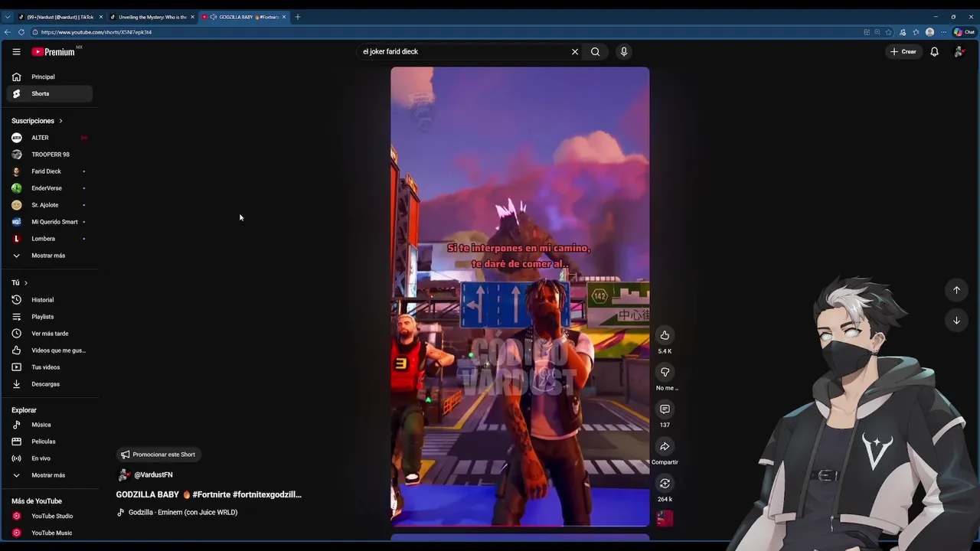
Task: Open the notifications bell
Action: click(x=934, y=51)
